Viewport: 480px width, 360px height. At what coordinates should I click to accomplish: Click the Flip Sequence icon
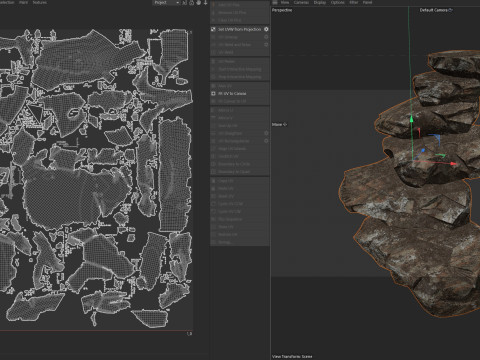pyautogui.click(x=213, y=219)
